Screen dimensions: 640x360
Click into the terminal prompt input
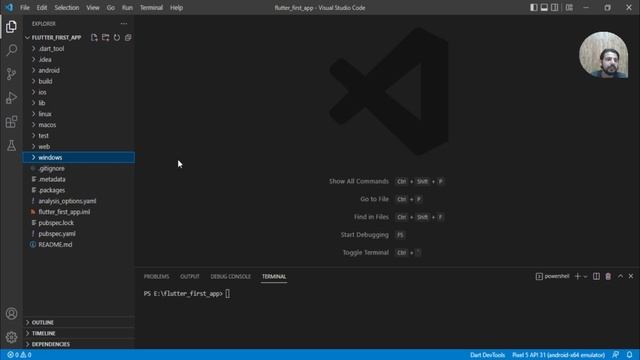[227, 293]
